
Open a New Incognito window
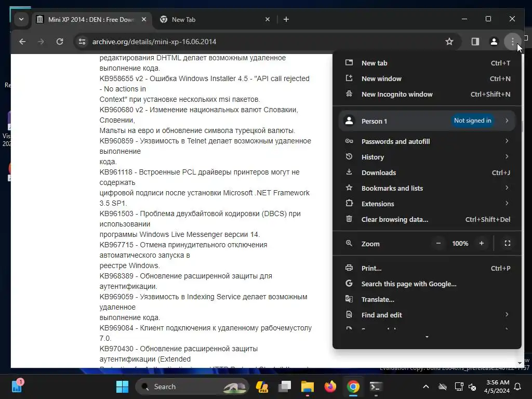click(427, 95)
